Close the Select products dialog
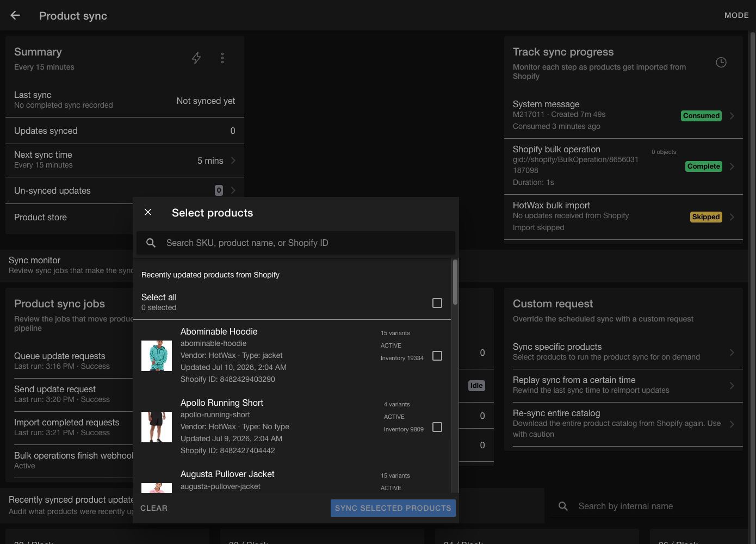The image size is (756, 544). tap(148, 212)
